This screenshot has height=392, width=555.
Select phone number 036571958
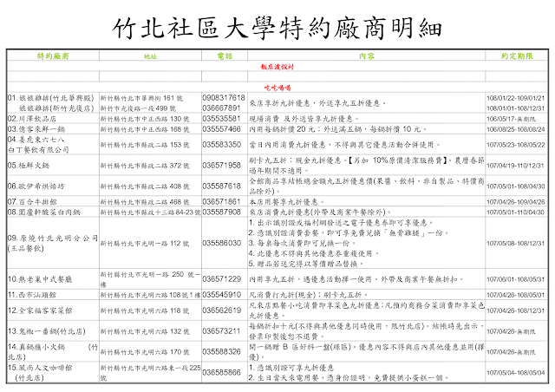point(221,165)
